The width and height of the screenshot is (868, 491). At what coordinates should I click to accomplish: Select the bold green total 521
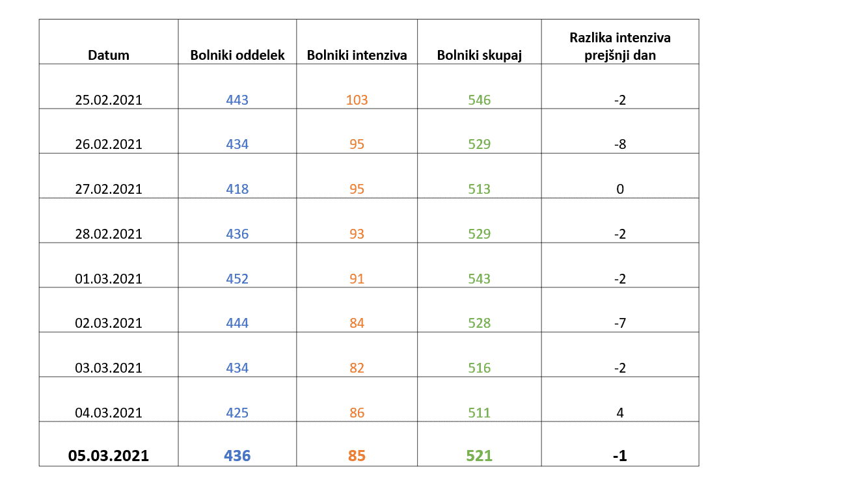coord(480,456)
